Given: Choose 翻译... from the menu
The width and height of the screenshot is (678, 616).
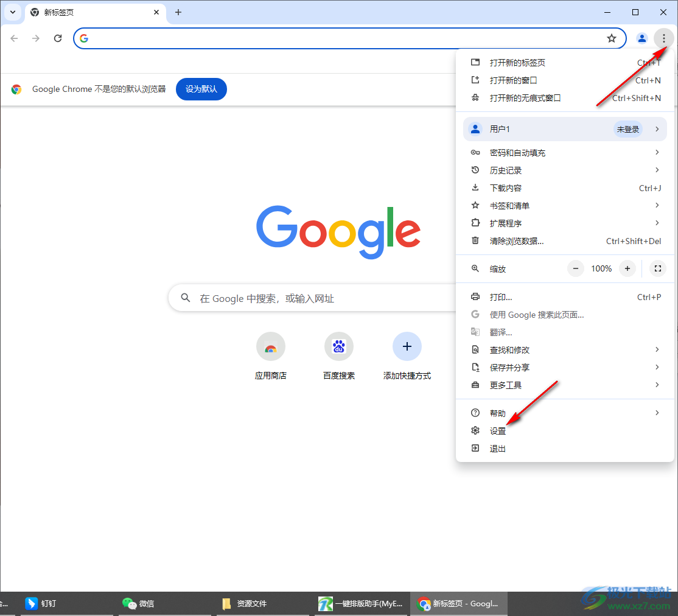Looking at the screenshot, I should [x=565, y=332].
